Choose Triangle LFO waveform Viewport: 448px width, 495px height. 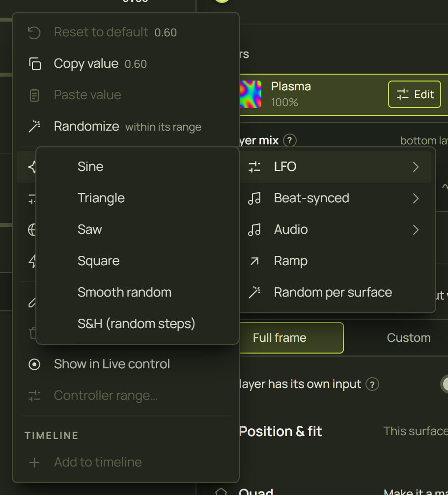138,198
